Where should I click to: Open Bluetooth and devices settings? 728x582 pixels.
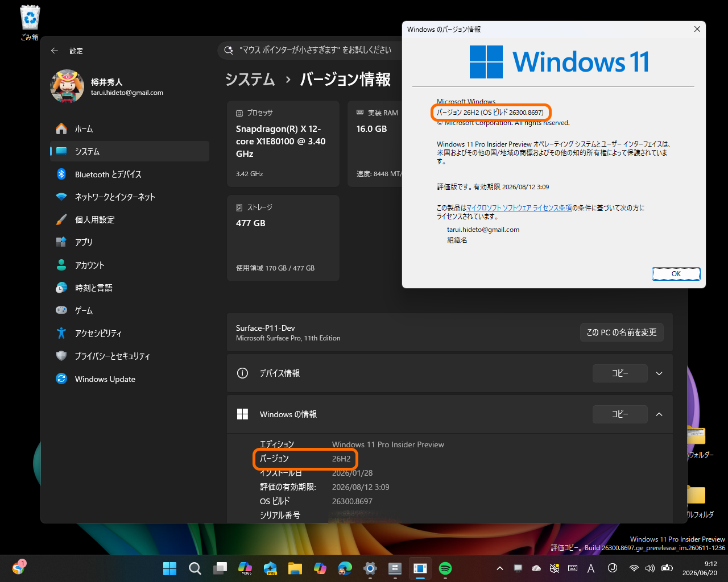point(130,174)
